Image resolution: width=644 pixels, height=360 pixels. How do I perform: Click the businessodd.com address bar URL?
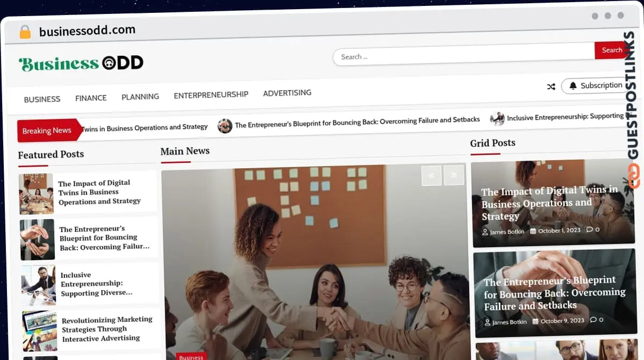coord(87,31)
